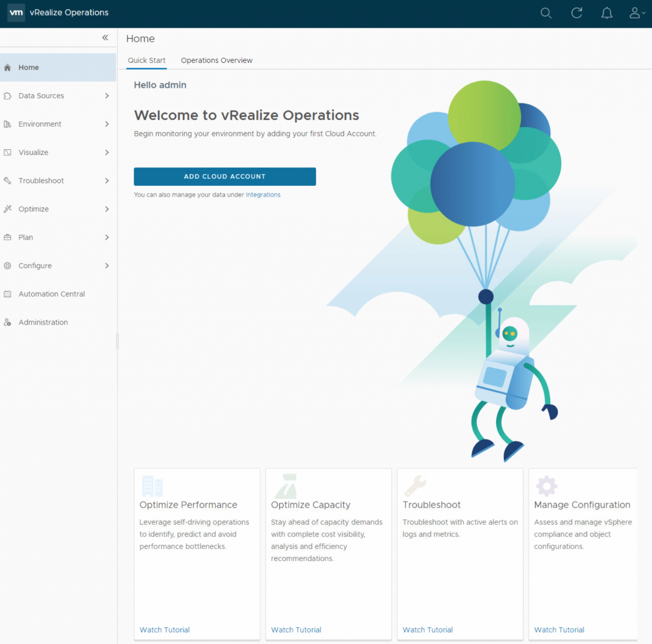The image size is (652, 644).
Task: Select Visualize in the sidebar
Action: (33, 152)
